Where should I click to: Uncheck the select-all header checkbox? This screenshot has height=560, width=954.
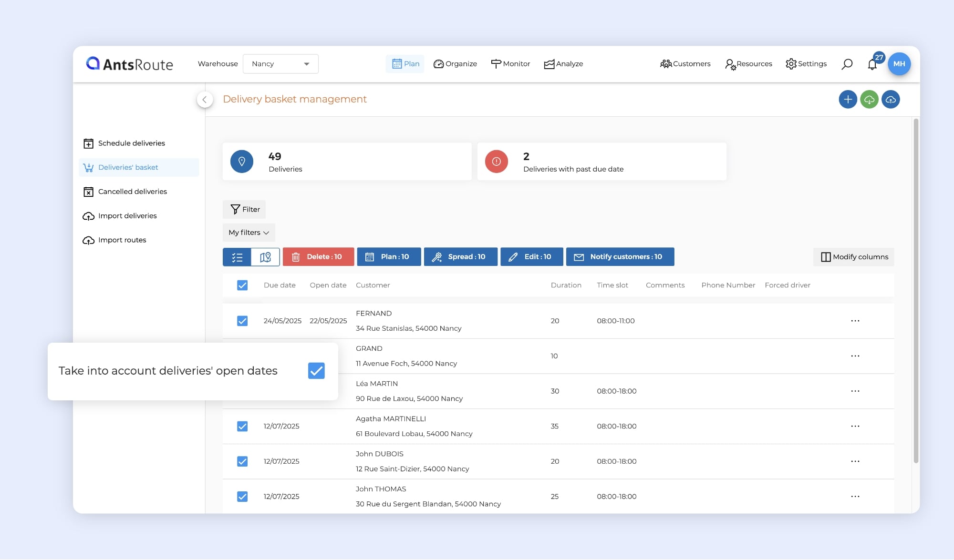[242, 285]
